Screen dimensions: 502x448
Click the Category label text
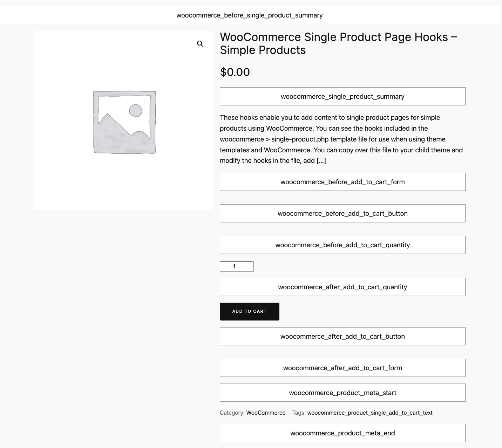coord(232,413)
